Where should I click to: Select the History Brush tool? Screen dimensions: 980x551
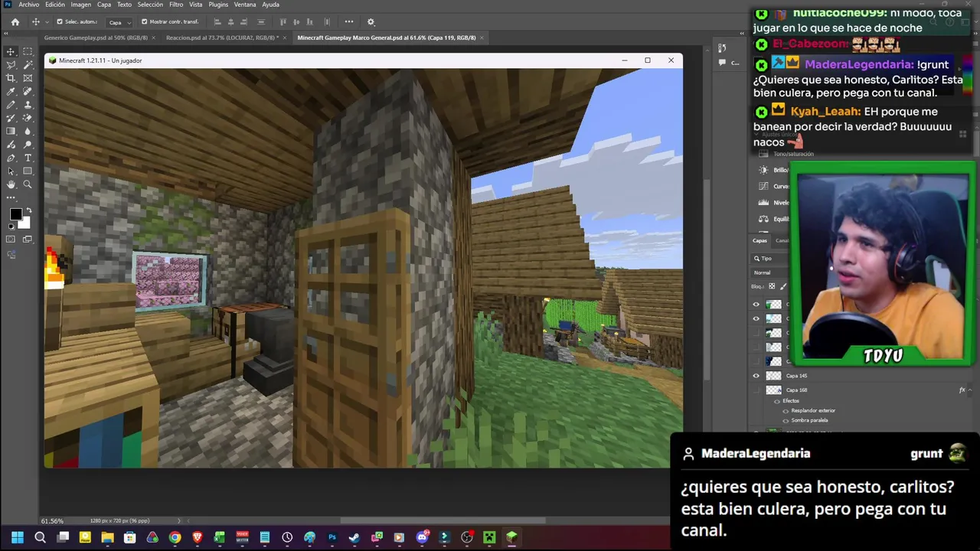(x=11, y=118)
